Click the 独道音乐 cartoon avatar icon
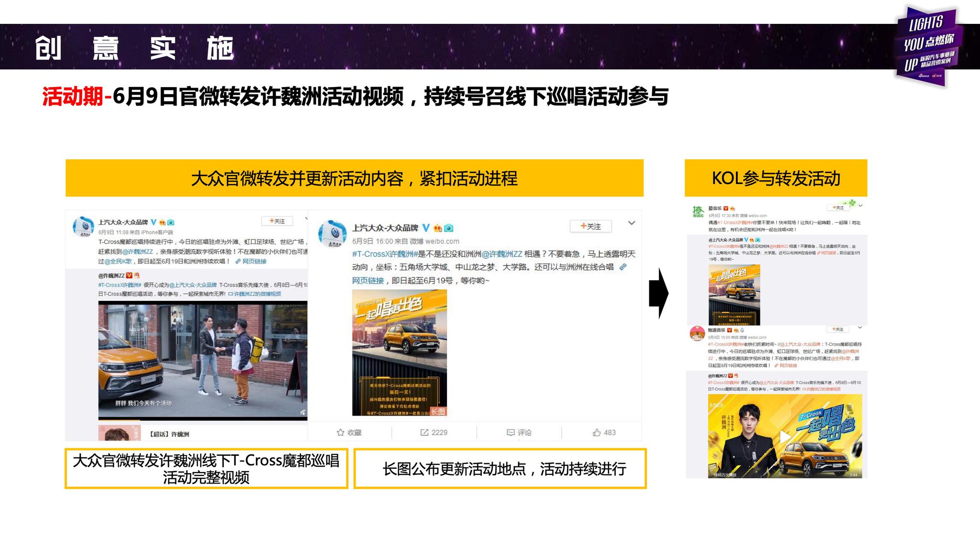Viewport: 980px width, 551px height. [x=697, y=333]
